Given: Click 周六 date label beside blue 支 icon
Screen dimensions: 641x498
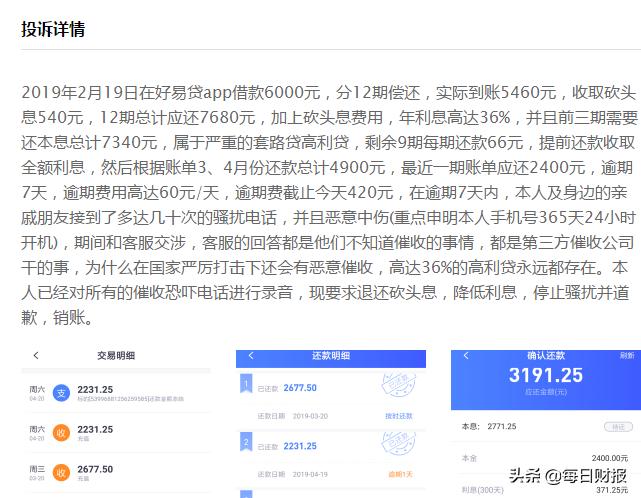Looking at the screenshot, I should point(37,389).
